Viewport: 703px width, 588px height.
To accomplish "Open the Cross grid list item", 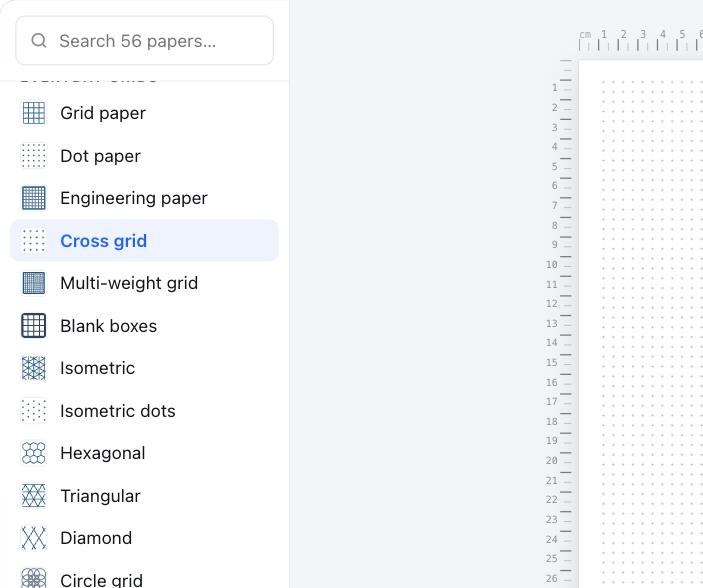I will click(144, 240).
